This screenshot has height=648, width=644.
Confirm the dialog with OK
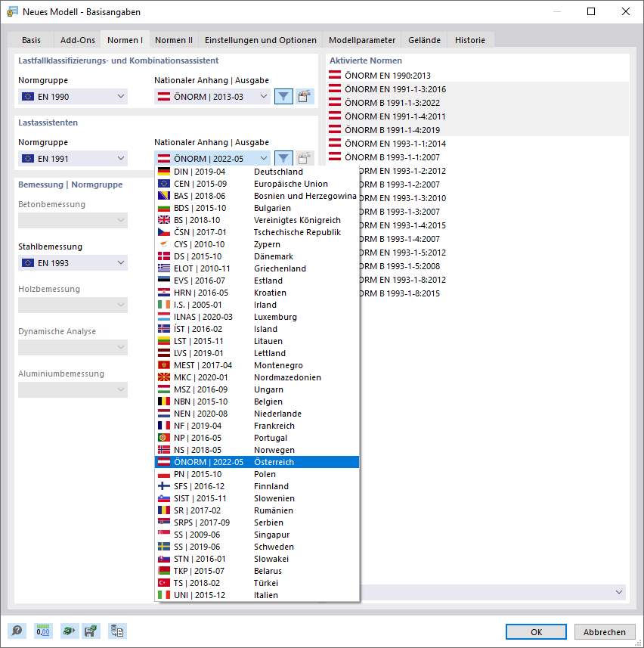pos(535,631)
